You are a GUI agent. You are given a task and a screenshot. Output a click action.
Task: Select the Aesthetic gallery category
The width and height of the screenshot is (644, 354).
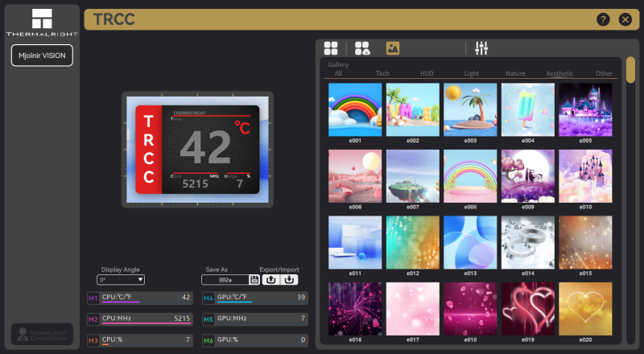pyautogui.click(x=559, y=73)
